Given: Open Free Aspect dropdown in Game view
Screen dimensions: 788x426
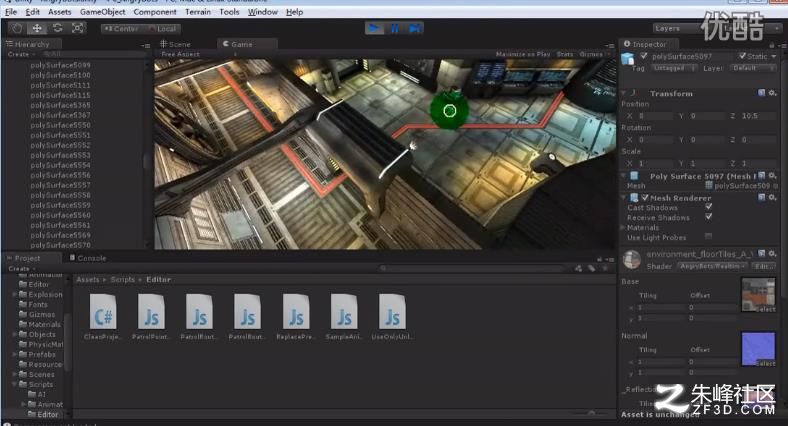Looking at the screenshot, I should [x=199, y=54].
